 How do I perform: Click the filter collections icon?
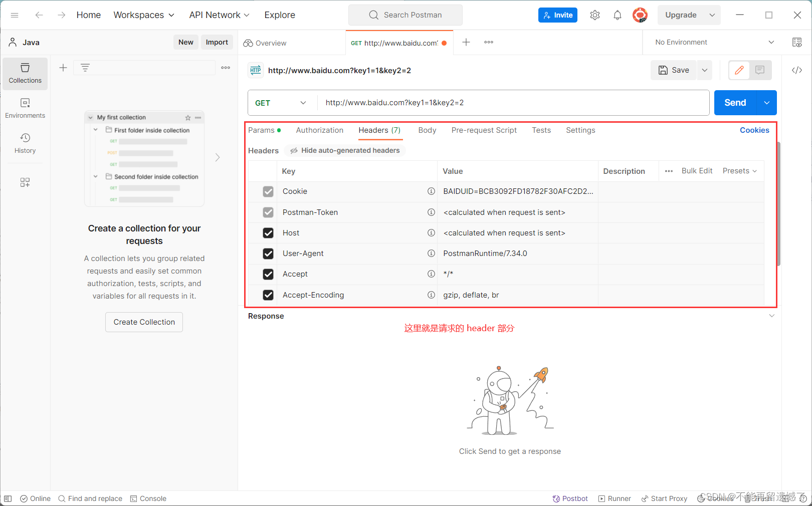tap(85, 68)
